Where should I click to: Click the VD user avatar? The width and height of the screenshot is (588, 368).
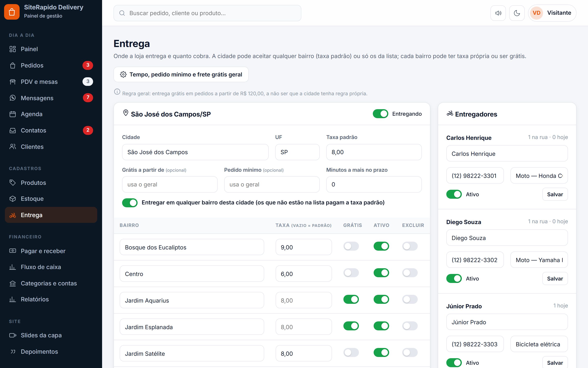coord(537,13)
